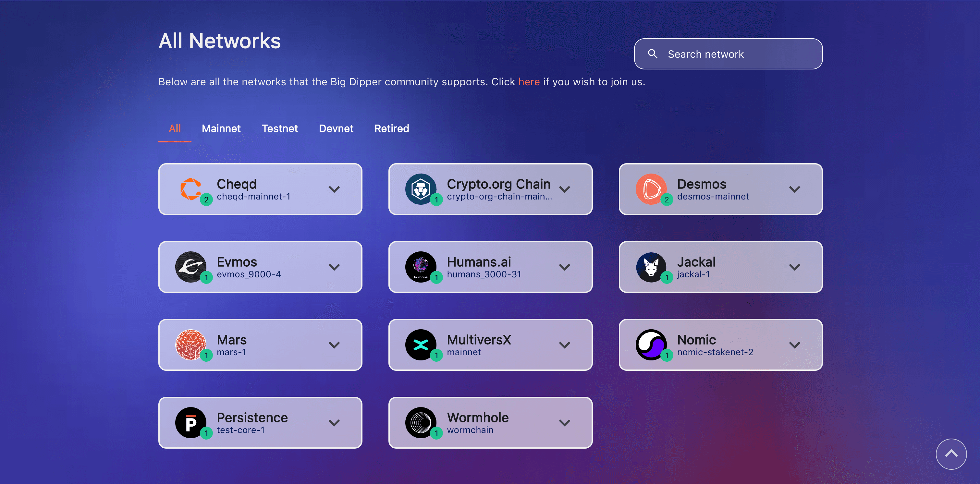Expand the Nomic network chevron
The image size is (980, 484).
[x=794, y=345]
